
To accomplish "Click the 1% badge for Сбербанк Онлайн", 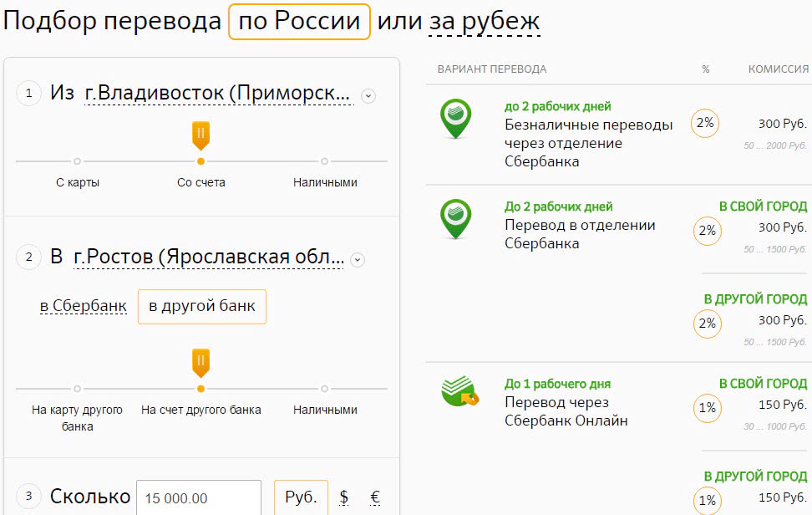I will click(707, 408).
